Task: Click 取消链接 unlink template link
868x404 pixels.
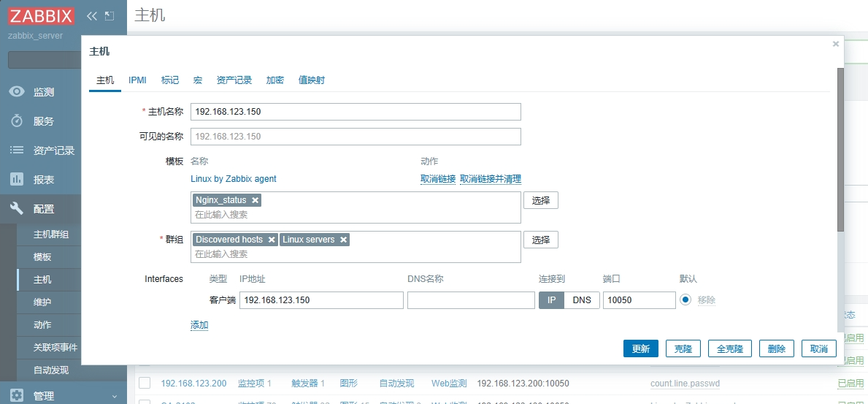Action: [x=437, y=179]
